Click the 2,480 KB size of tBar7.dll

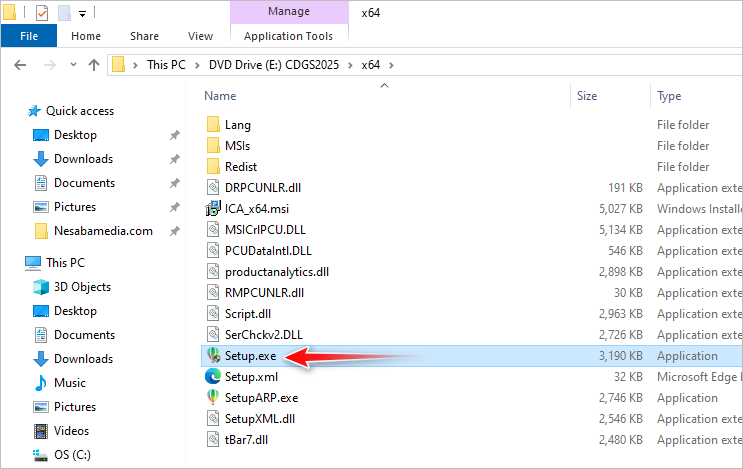621,440
